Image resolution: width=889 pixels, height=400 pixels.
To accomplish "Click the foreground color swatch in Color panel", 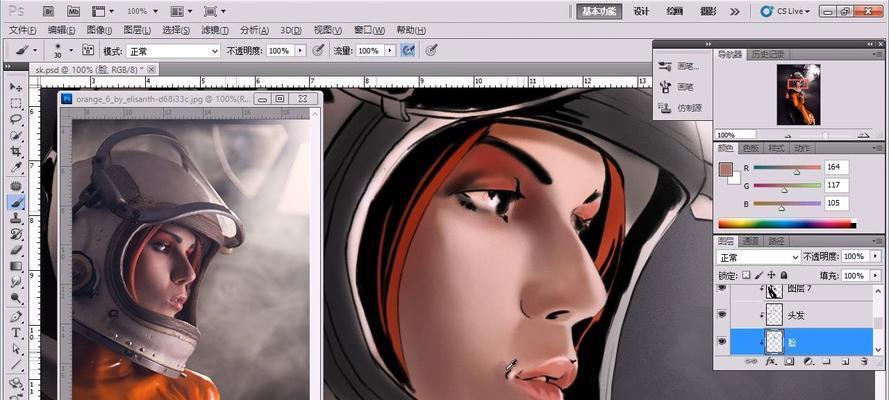I will [726, 169].
